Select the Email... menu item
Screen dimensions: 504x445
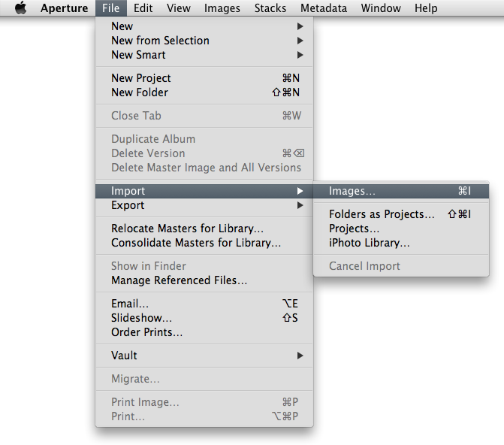130,304
